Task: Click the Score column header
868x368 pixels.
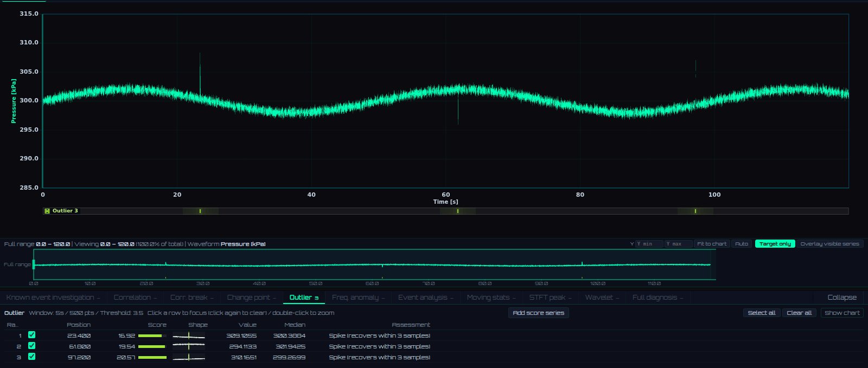Action: pyautogui.click(x=157, y=325)
